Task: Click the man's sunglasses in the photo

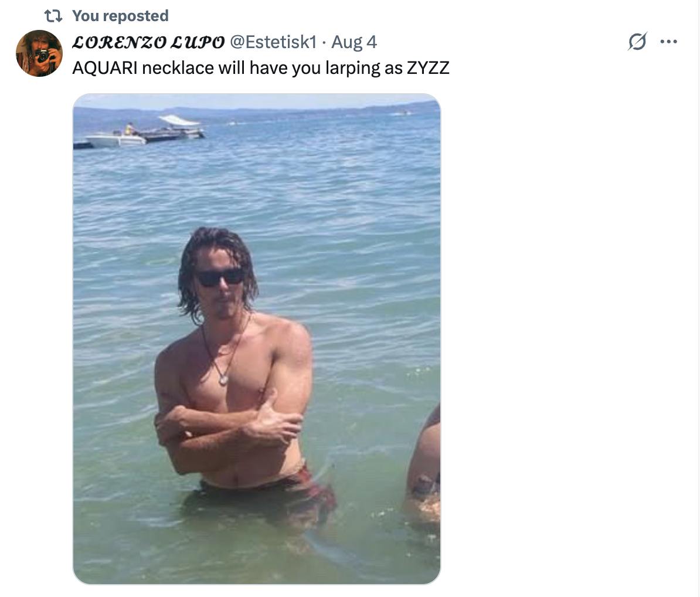Action: click(x=220, y=277)
